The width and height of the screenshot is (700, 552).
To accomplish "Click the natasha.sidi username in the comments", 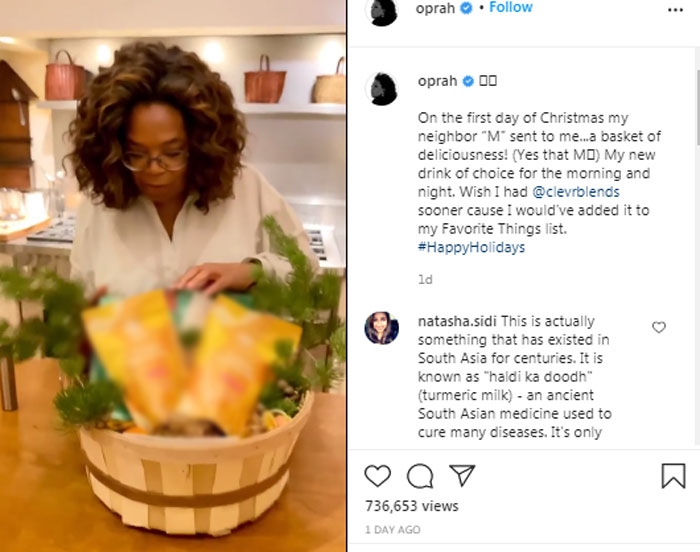I will [455, 322].
